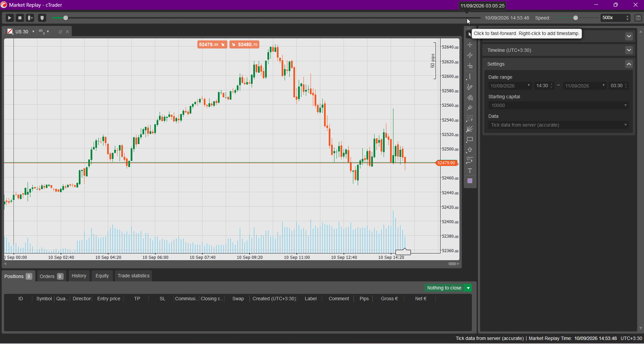Click the buy price 52480.70 button
644x344 pixels.
click(x=244, y=44)
